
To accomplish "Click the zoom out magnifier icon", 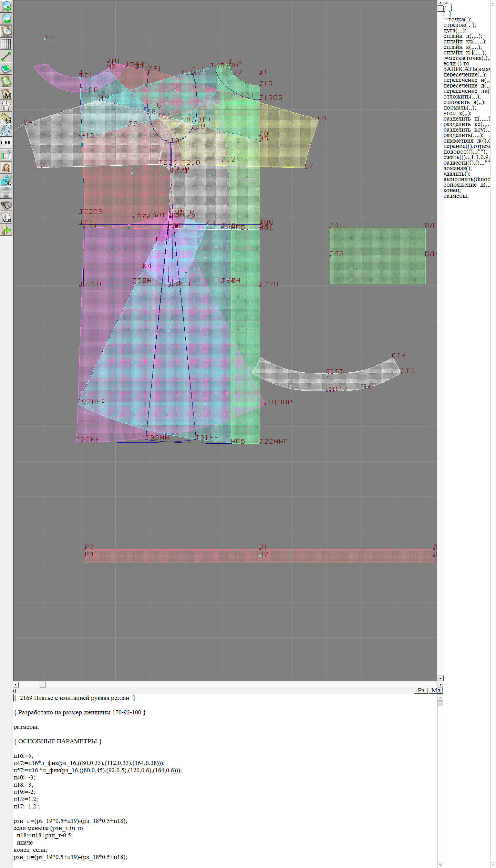I will pos(6,19).
